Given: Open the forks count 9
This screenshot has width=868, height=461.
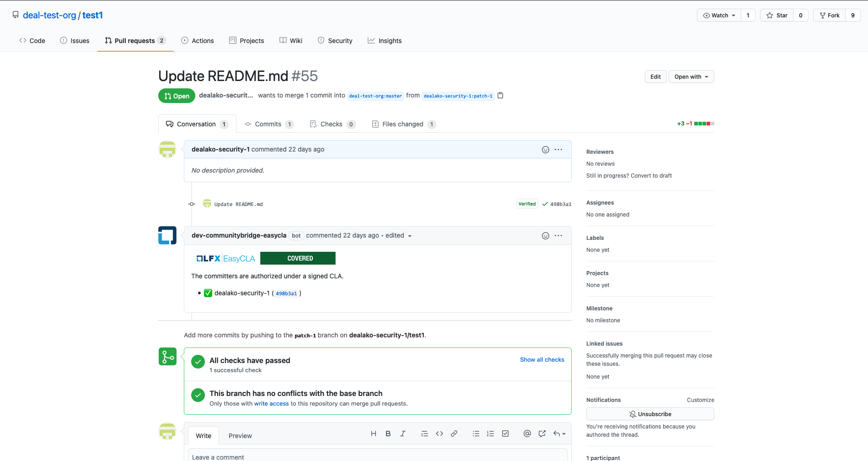Looking at the screenshot, I should click(852, 15).
